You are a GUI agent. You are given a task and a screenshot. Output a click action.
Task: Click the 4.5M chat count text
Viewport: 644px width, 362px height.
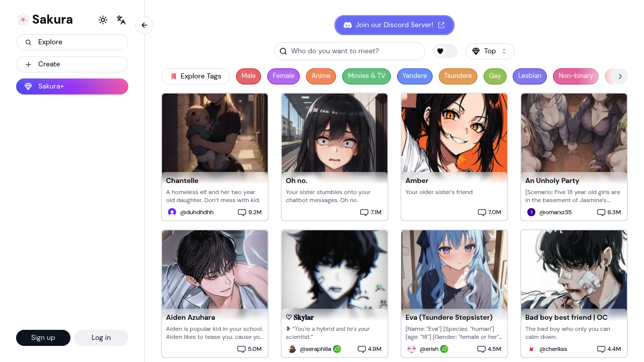[494, 349]
